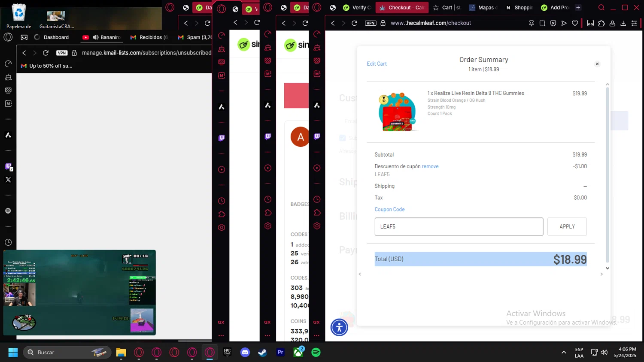The width and height of the screenshot is (644, 362).
Task: Open Discord from the taskbar
Action: pos(245,352)
